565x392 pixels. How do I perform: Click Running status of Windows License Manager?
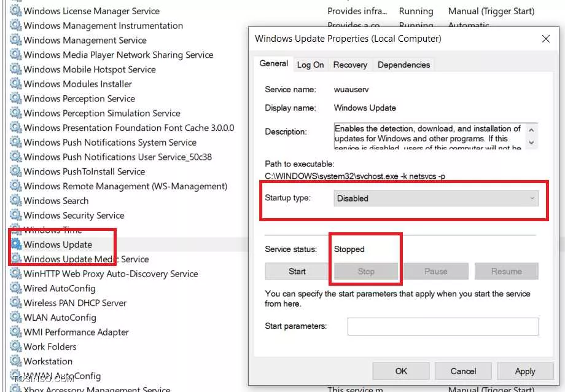416,11
